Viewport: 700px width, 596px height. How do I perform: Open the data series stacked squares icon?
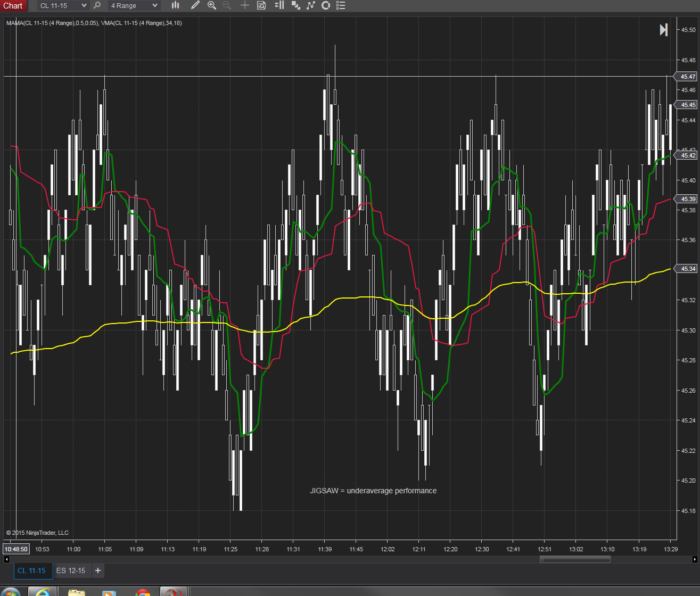295,5
